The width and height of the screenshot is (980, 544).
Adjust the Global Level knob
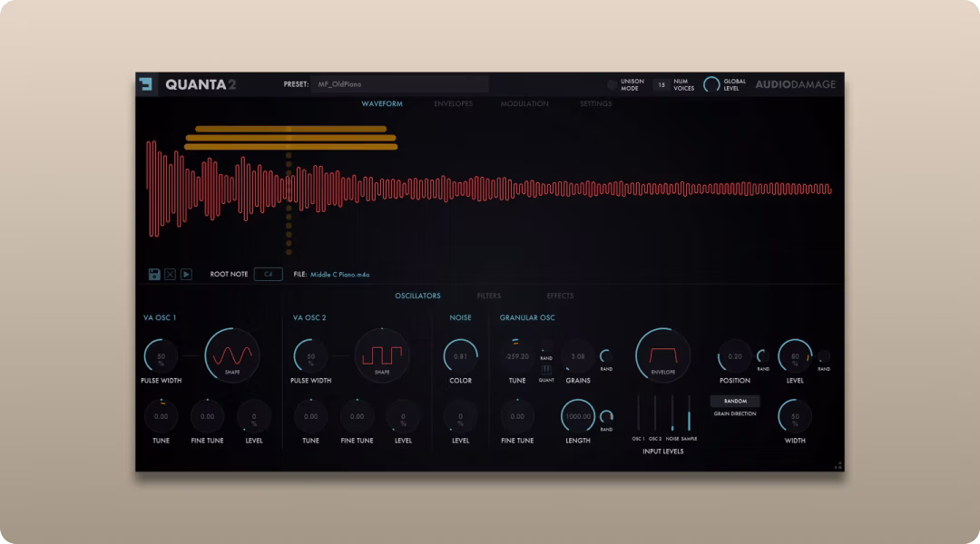pos(711,85)
